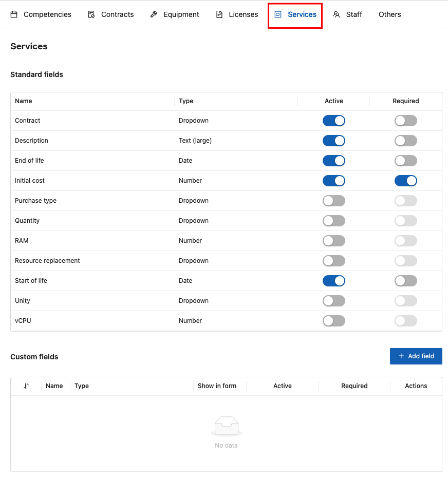Open the Equipment tab
The image size is (448, 482).
(181, 14)
